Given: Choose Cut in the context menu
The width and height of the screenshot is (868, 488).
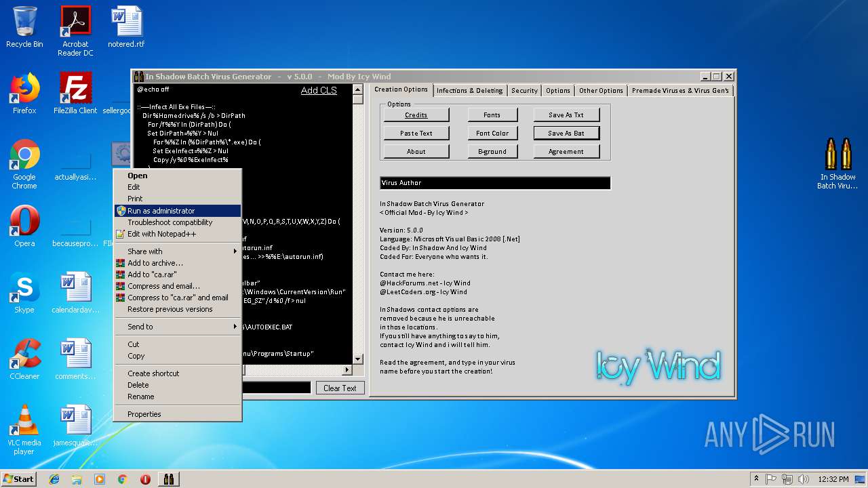Looking at the screenshot, I should (177, 344).
